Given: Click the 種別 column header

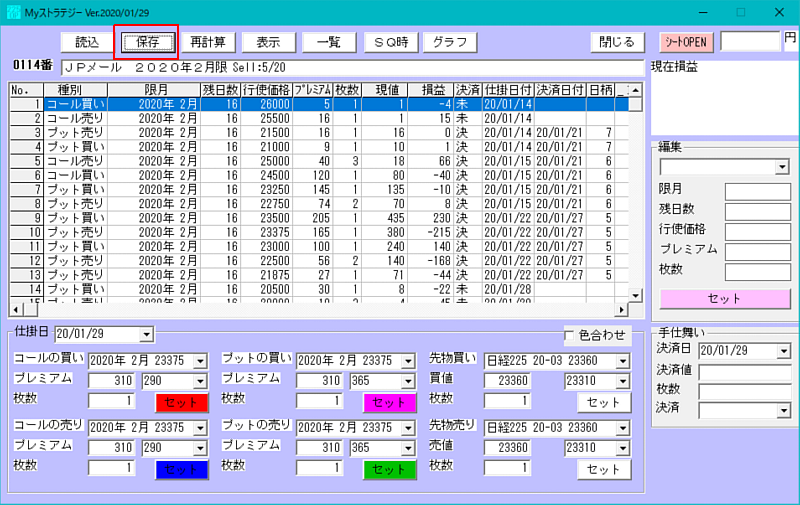Looking at the screenshot, I should click(76, 90).
